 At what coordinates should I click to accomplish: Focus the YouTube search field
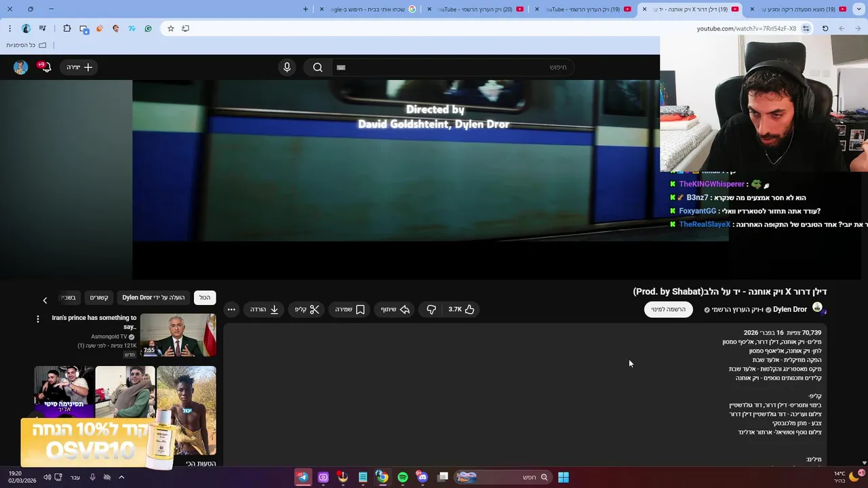tap(452, 67)
